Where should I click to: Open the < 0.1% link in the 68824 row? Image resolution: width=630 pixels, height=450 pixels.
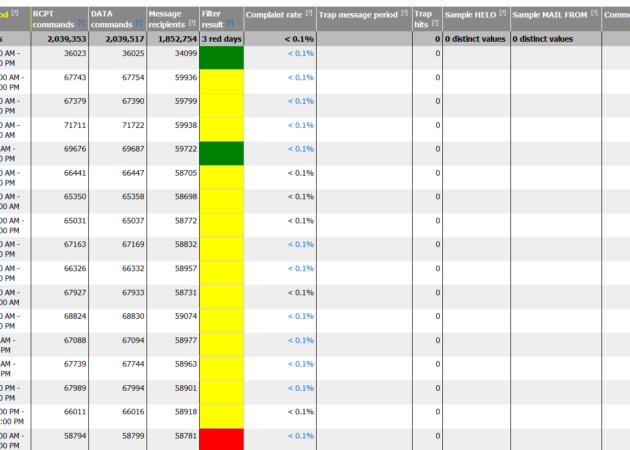tap(301, 316)
